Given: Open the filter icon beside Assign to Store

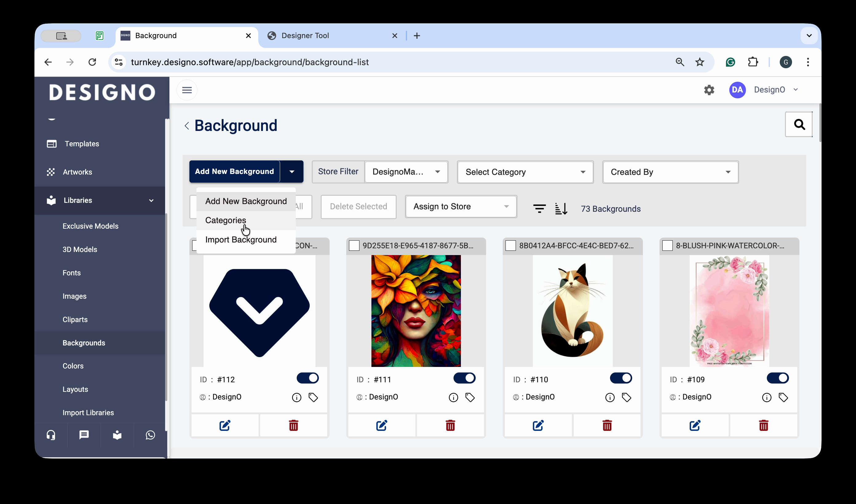Looking at the screenshot, I should [x=539, y=208].
